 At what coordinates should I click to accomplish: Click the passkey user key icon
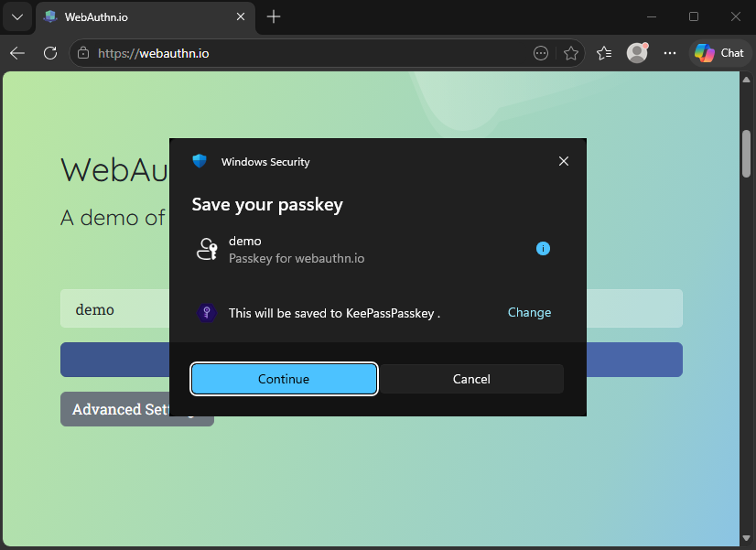[x=208, y=249]
